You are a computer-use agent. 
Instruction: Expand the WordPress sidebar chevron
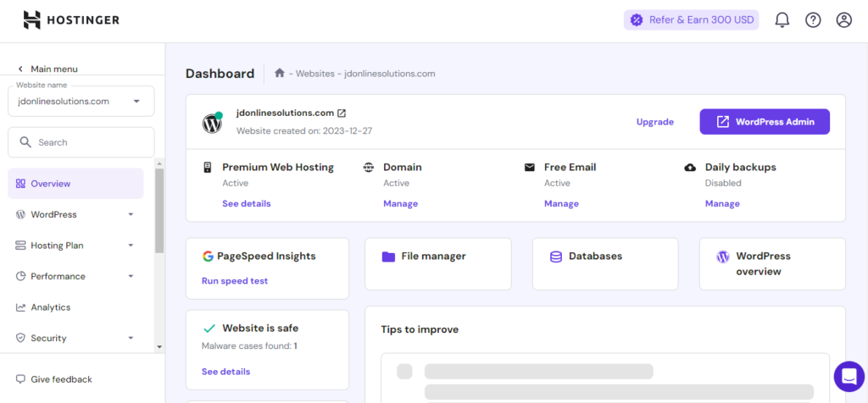pos(131,214)
